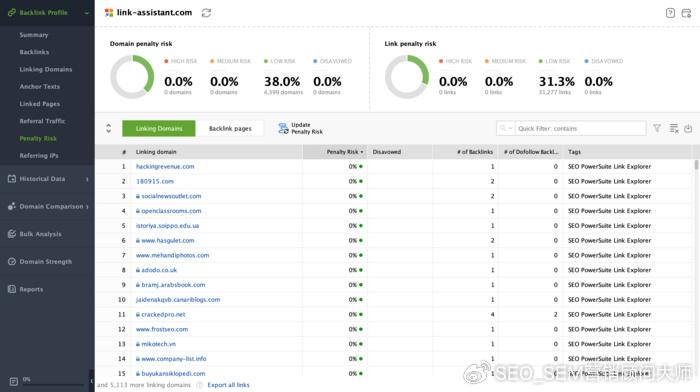Open Reports in the sidebar

(x=31, y=289)
